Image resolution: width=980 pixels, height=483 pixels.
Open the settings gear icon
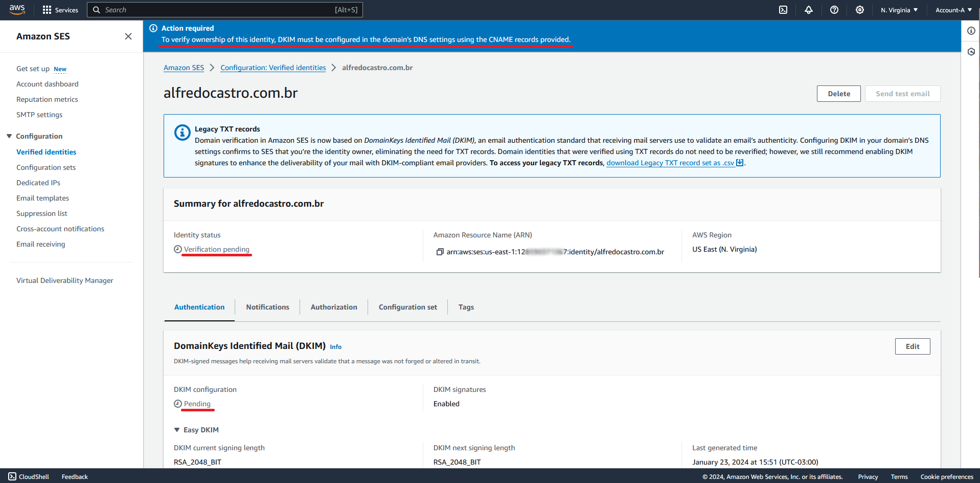coord(860,10)
